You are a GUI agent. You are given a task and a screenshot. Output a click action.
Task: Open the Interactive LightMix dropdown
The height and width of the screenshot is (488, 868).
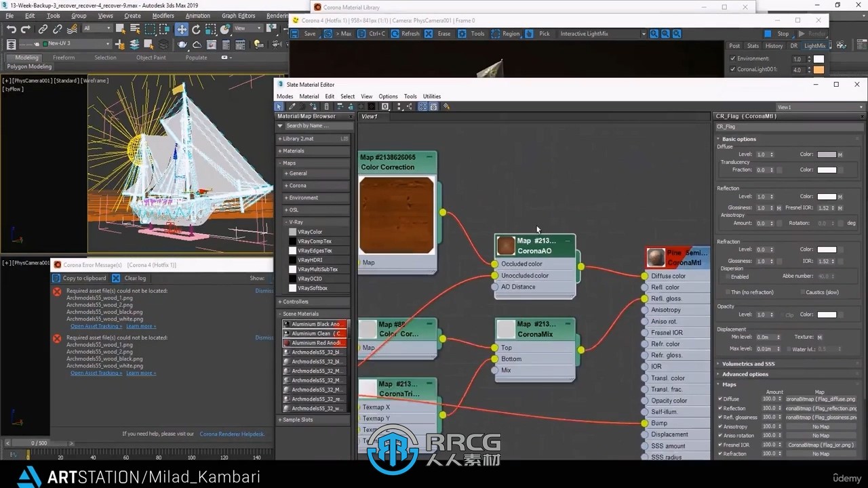pyautogui.click(x=603, y=33)
